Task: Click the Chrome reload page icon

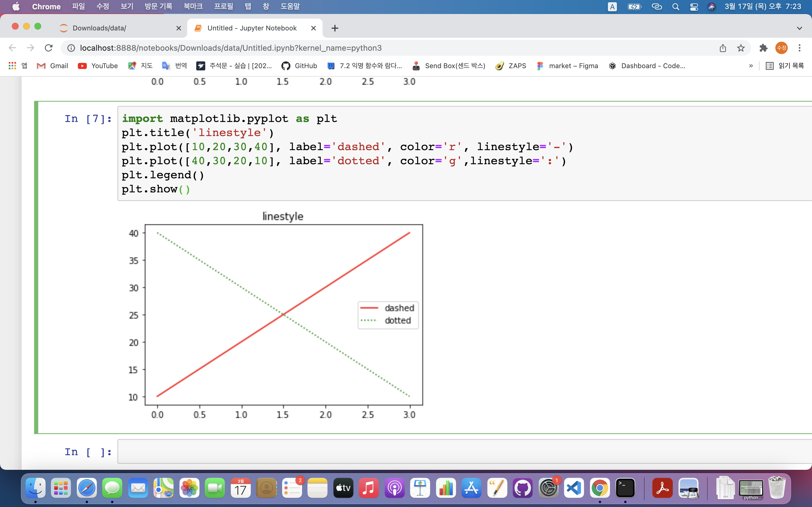Action: pos(49,48)
